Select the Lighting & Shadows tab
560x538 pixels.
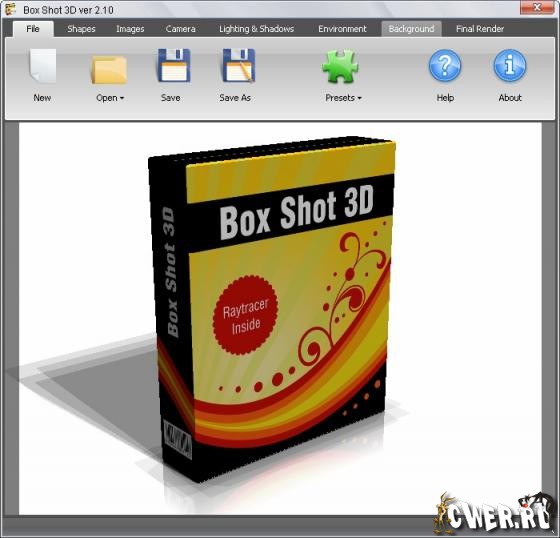coord(256,29)
